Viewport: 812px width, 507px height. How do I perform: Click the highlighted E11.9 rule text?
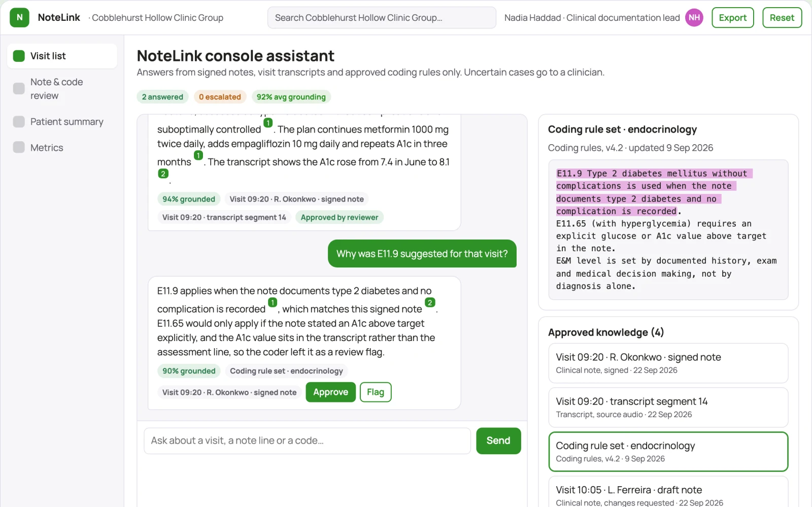click(x=654, y=192)
